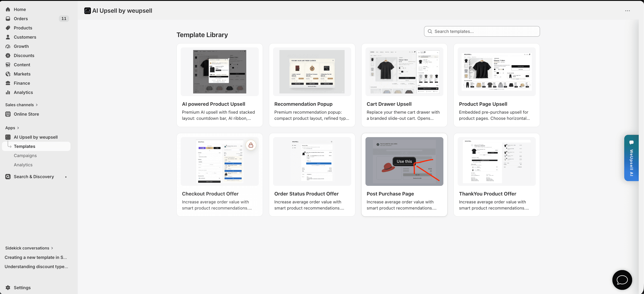Click 'Order Status Product Offer' title text
The width and height of the screenshot is (644, 294).
306,194
